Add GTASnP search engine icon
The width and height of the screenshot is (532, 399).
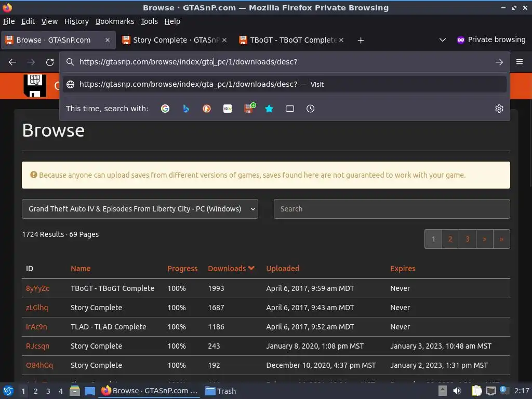click(250, 108)
